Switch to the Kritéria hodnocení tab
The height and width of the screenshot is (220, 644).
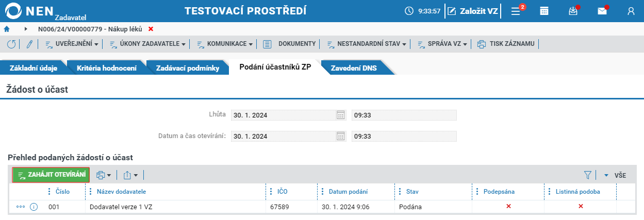pos(106,68)
